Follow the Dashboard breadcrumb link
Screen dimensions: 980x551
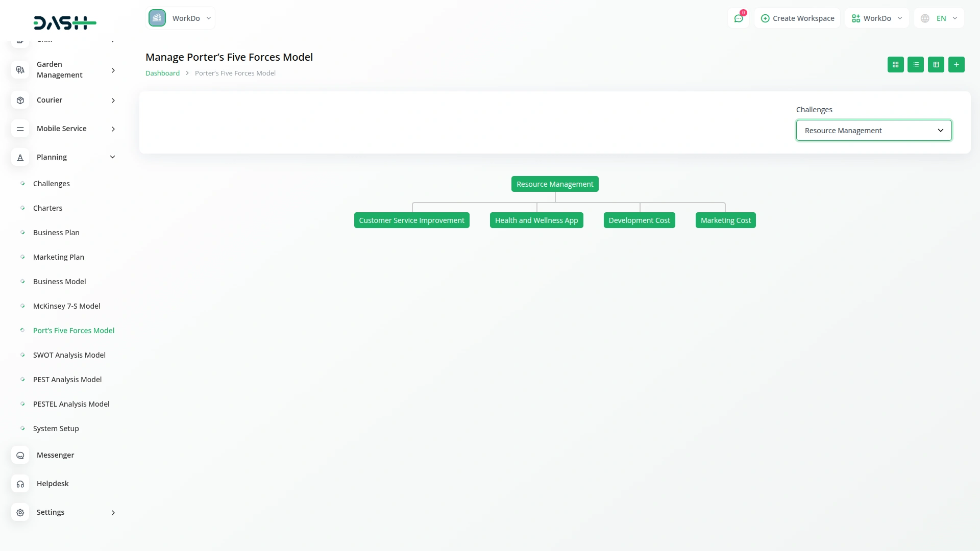tap(162, 73)
